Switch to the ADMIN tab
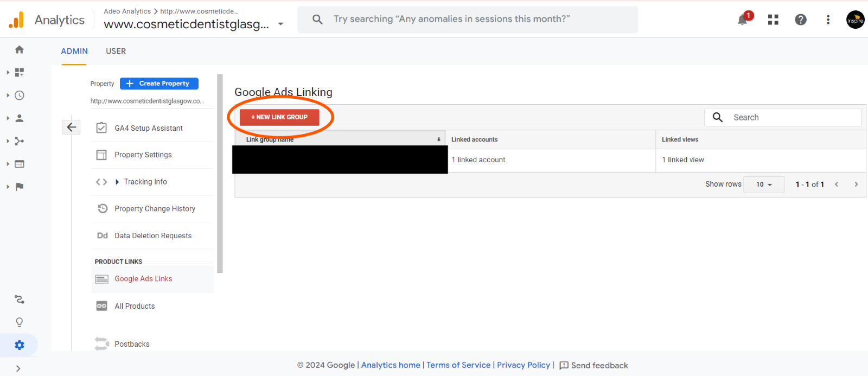The width and height of the screenshot is (868, 376). click(74, 51)
